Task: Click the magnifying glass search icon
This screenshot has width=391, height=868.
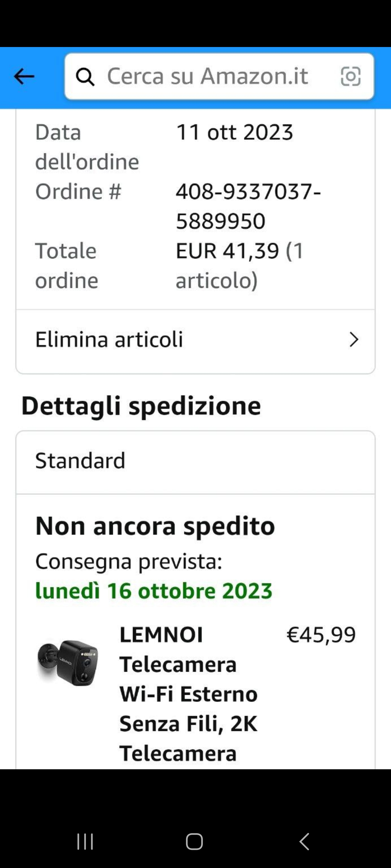Action: click(x=85, y=77)
